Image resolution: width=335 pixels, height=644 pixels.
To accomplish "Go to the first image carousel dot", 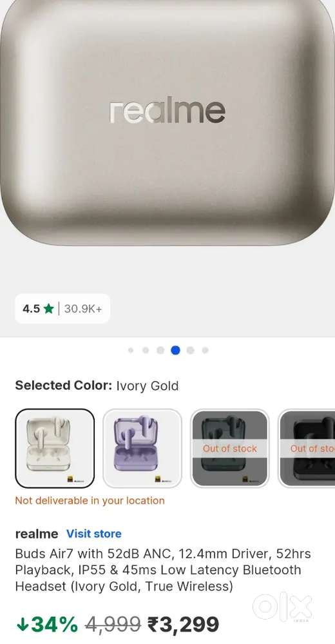I will coord(131,350).
